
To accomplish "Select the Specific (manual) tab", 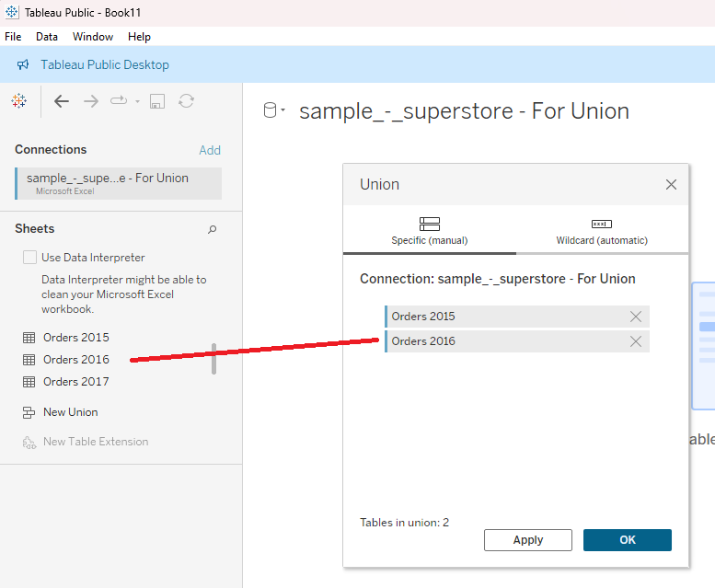I will [x=429, y=232].
